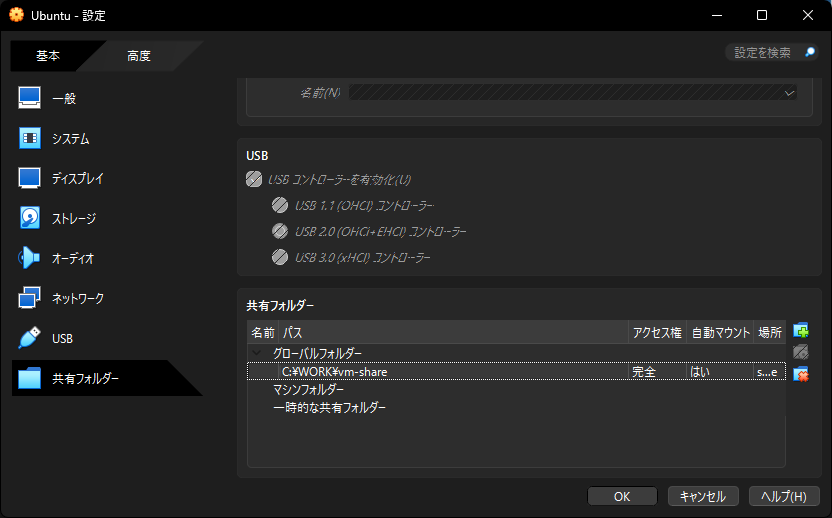Select the C:¥WORK¥vm-share folder row
Viewport: 832px width, 518px height.
pyautogui.click(x=450, y=372)
